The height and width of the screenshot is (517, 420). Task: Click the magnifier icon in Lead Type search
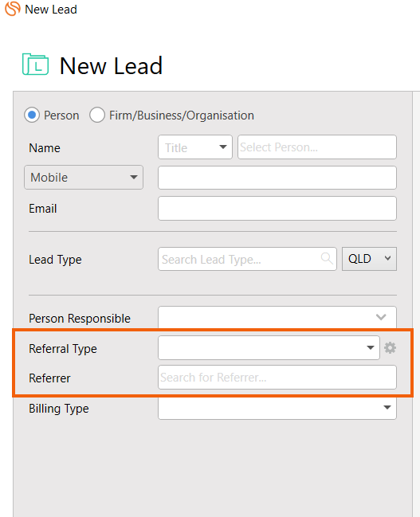coord(327,258)
